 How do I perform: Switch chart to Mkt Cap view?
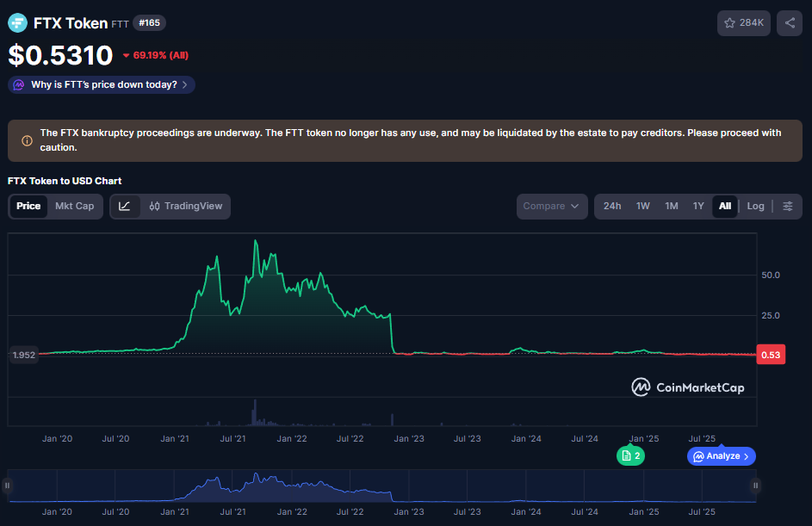coord(75,207)
